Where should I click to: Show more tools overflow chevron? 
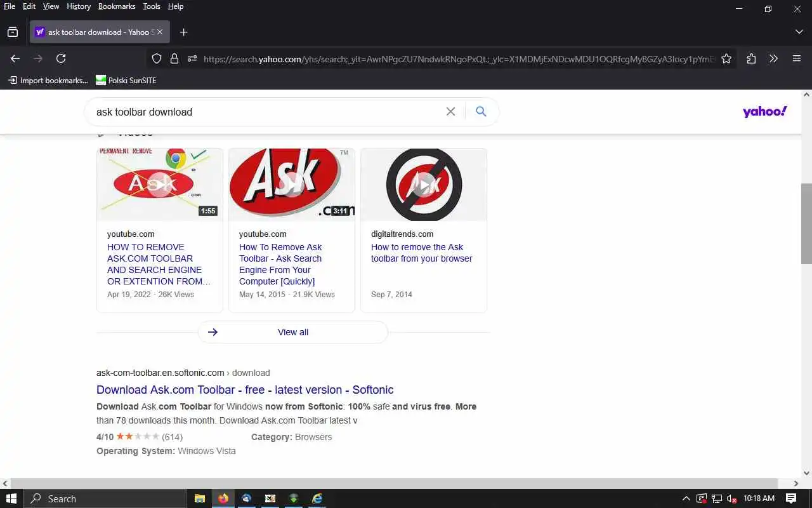coord(773,58)
